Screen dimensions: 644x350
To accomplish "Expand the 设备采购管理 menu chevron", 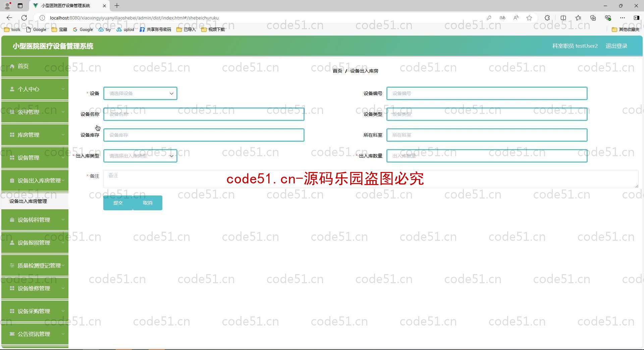I will (63, 311).
